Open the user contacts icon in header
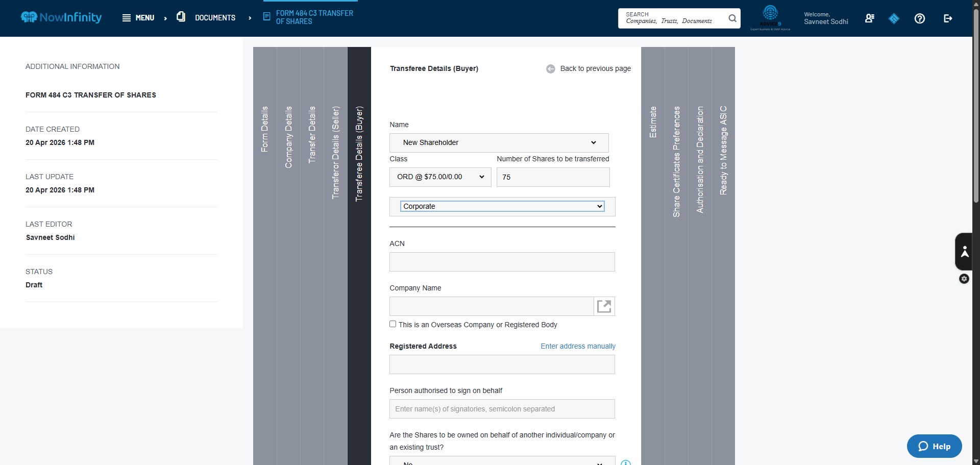This screenshot has height=465, width=980. coord(870,18)
